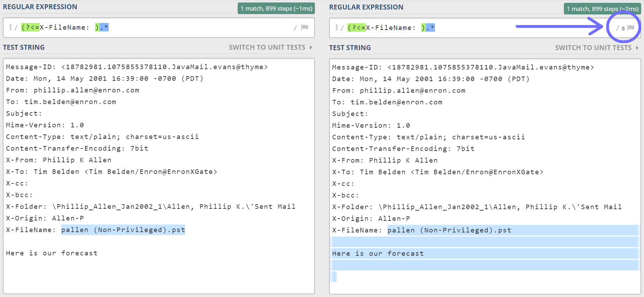The height and width of the screenshot is (297, 644).
Task: Click the X-To line in right panel
Action: 438,172
